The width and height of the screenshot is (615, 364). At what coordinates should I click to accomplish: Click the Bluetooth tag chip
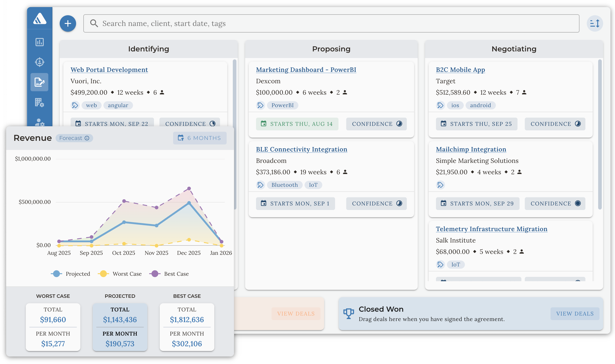tap(284, 185)
